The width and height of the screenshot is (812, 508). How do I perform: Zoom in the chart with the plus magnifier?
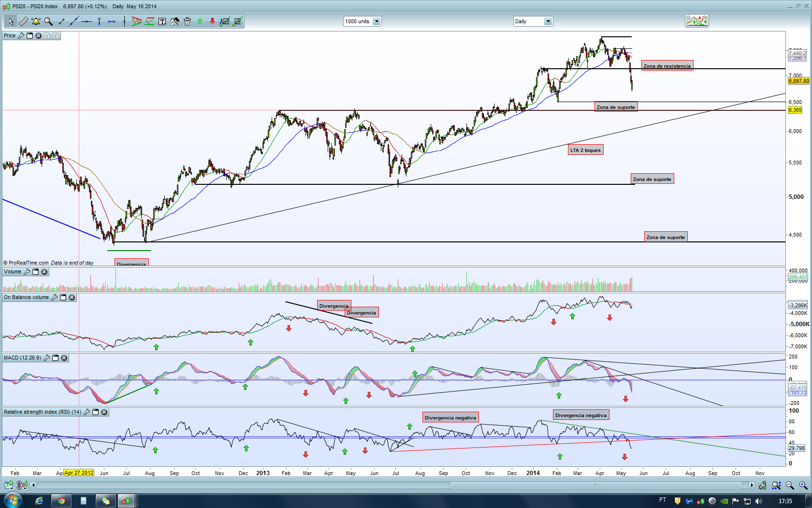tap(803, 485)
